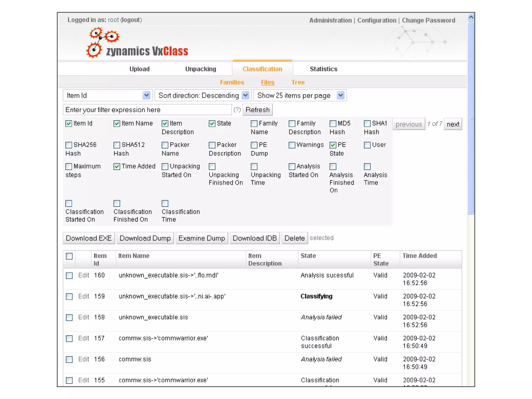Click Edit link for item 160

pos(84,275)
